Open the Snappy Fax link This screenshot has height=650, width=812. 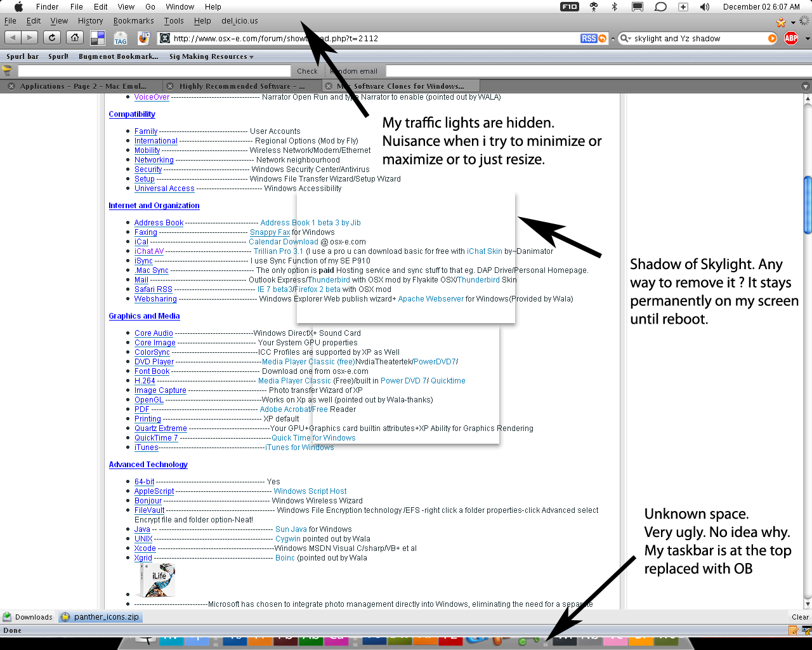pos(270,232)
